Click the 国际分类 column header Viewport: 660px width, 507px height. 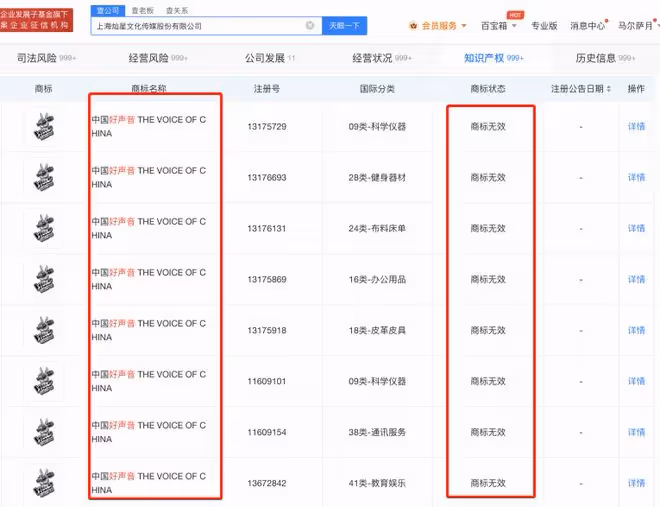pos(377,89)
